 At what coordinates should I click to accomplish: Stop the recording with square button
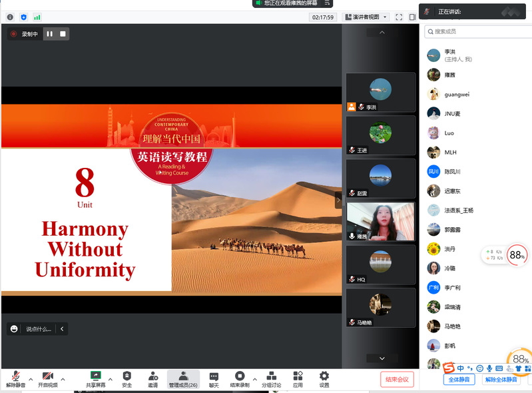click(63, 34)
